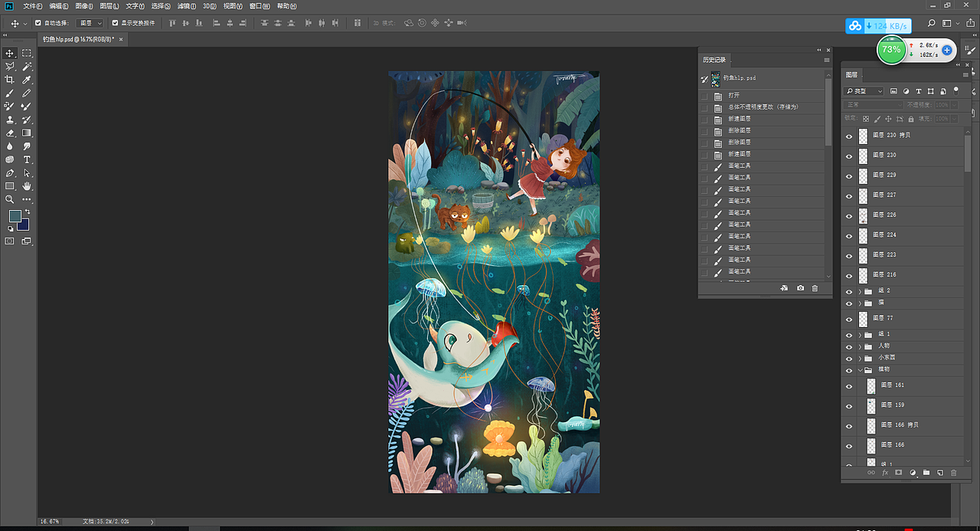The width and height of the screenshot is (980, 531).
Task: Hide layer 图层 77
Action: point(848,319)
